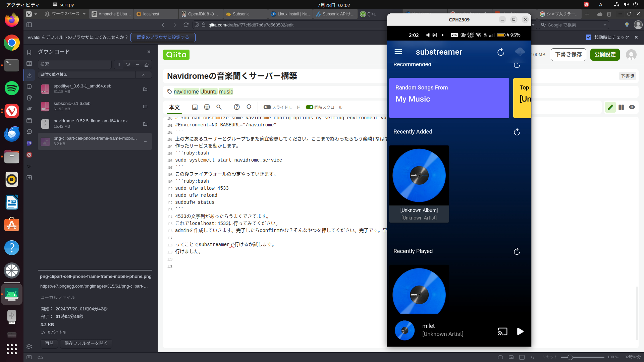Click the substreamer cloud download icon

(520, 52)
